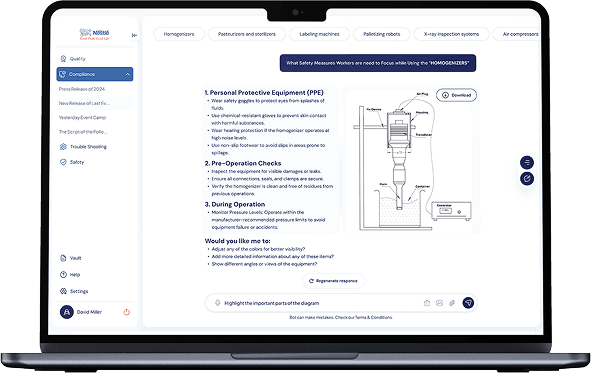Viewport: 591px width, 373px height.
Task: Click the floating edit note icon at the right edge
Action: point(527,178)
